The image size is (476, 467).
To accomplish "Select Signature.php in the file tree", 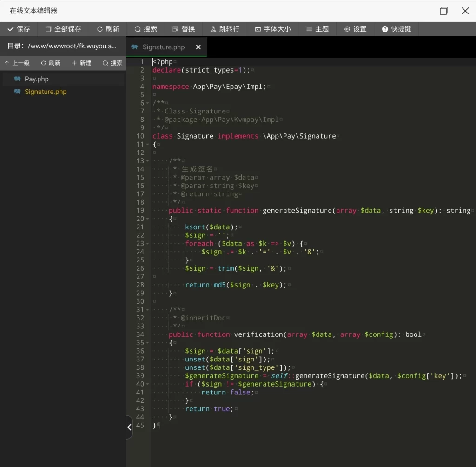I will 45,92.
